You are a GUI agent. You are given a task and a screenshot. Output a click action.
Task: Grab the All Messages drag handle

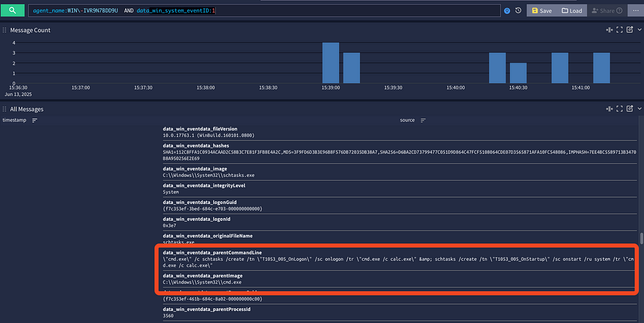pos(4,109)
